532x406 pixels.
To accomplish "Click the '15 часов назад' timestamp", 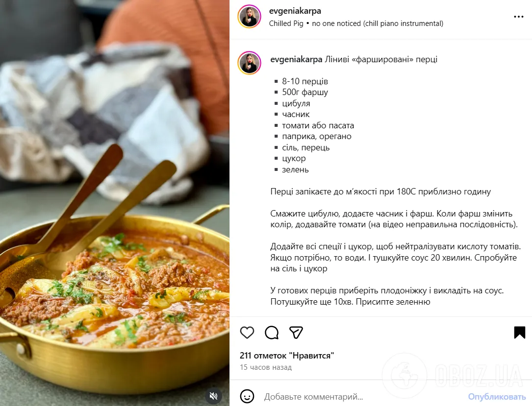I will [266, 367].
